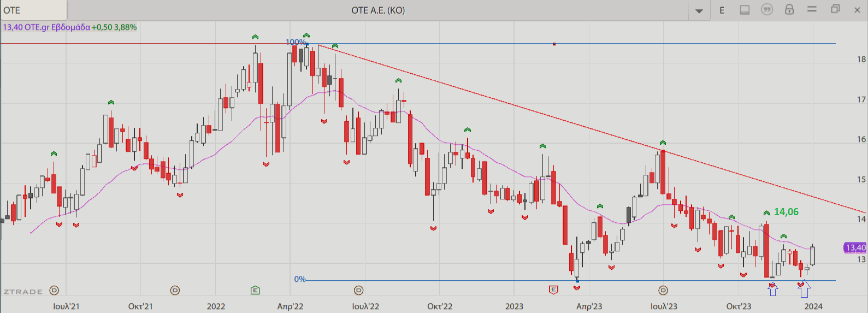Click the Εβδομάδα timeframe text in header

pyautogui.click(x=70, y=27)
